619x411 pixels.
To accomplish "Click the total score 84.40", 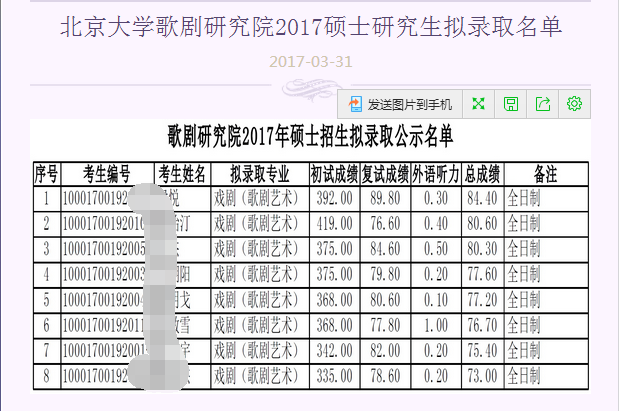I will tap(482, 198).
